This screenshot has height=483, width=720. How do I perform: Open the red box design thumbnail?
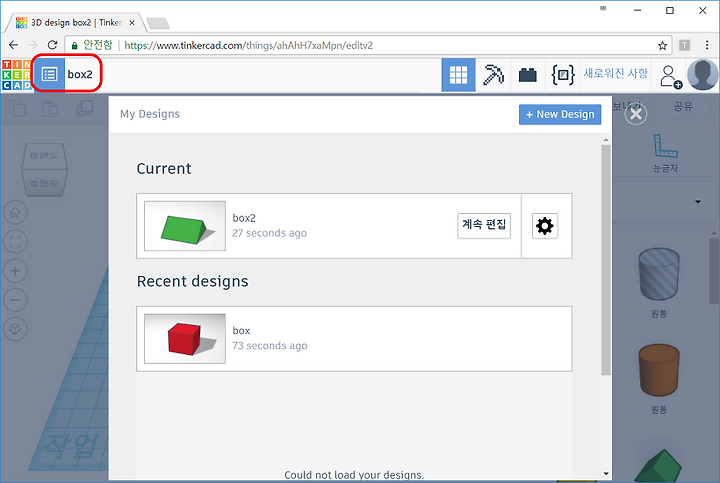click(185, 339)
